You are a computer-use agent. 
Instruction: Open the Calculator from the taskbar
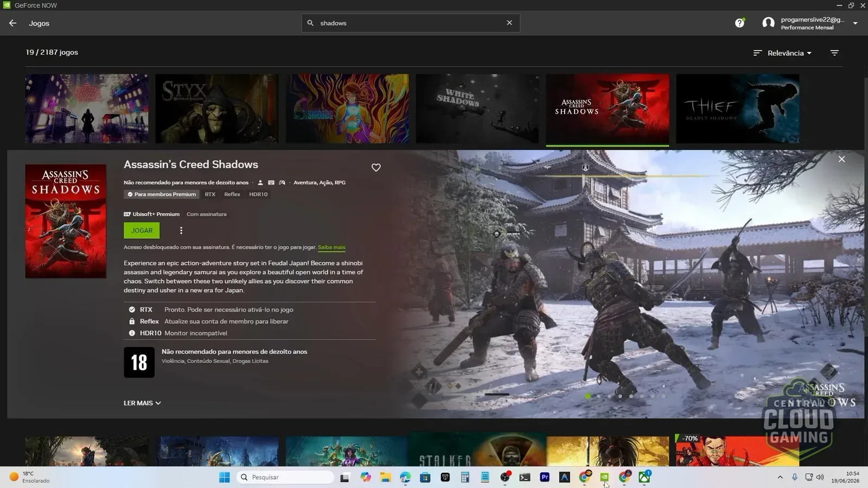click(465, 477)
